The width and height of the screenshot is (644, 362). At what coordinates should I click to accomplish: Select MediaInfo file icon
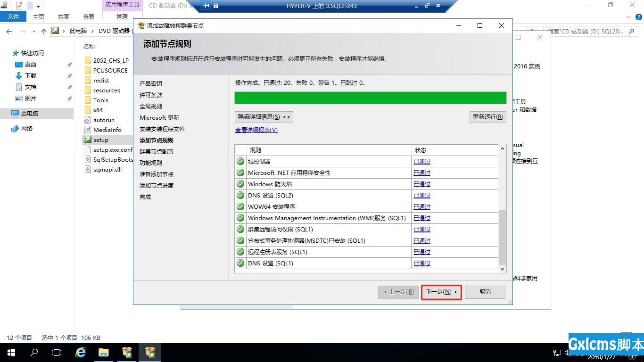tap(88, 130)
